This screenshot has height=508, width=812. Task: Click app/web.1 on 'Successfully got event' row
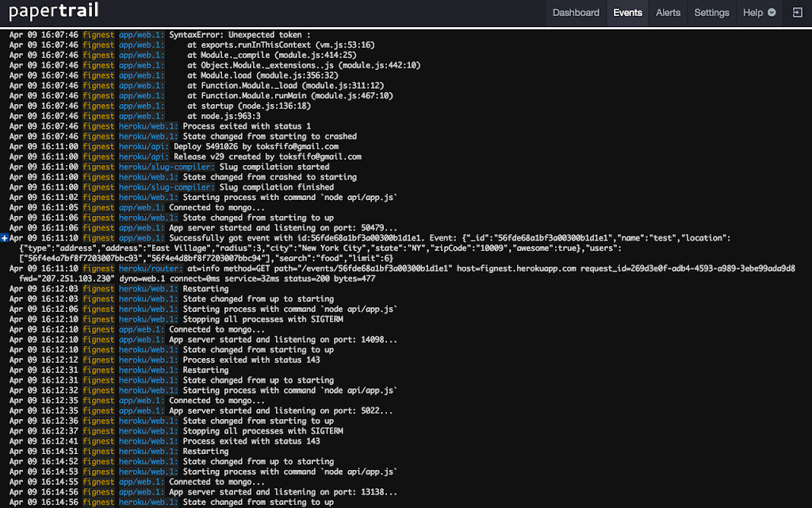click(x=141, y=238)
